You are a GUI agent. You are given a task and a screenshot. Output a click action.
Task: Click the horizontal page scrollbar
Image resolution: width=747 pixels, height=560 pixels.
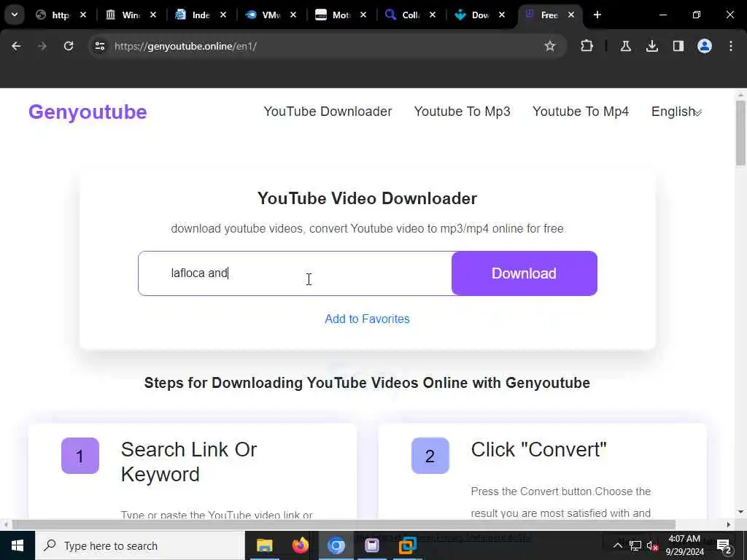pyautogui.click(x=343, y=525)
